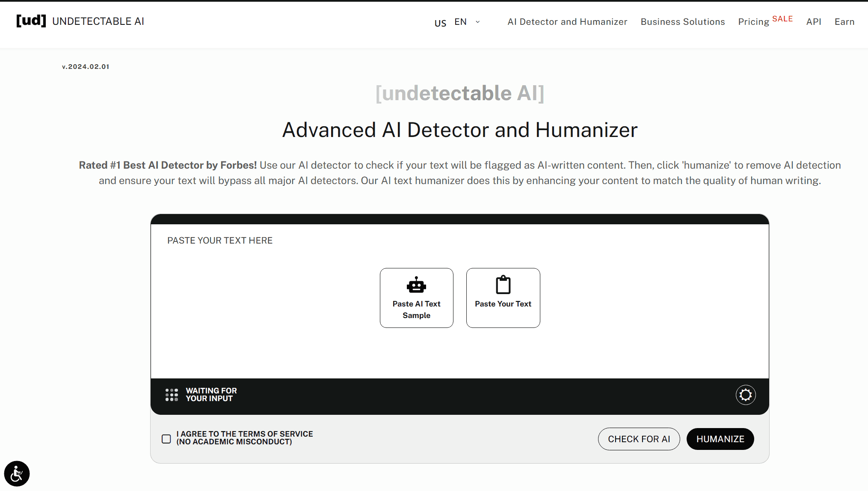The height and width of the screenshot is (491, 868).
Task: Click the language selector US EN icon
Action: tap(456, 22)
